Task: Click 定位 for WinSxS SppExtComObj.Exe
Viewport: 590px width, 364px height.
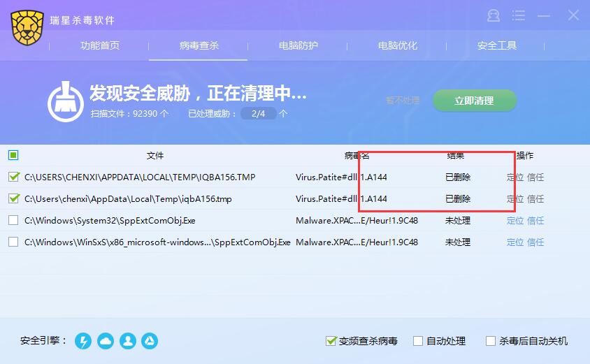Action: point(515,242)
